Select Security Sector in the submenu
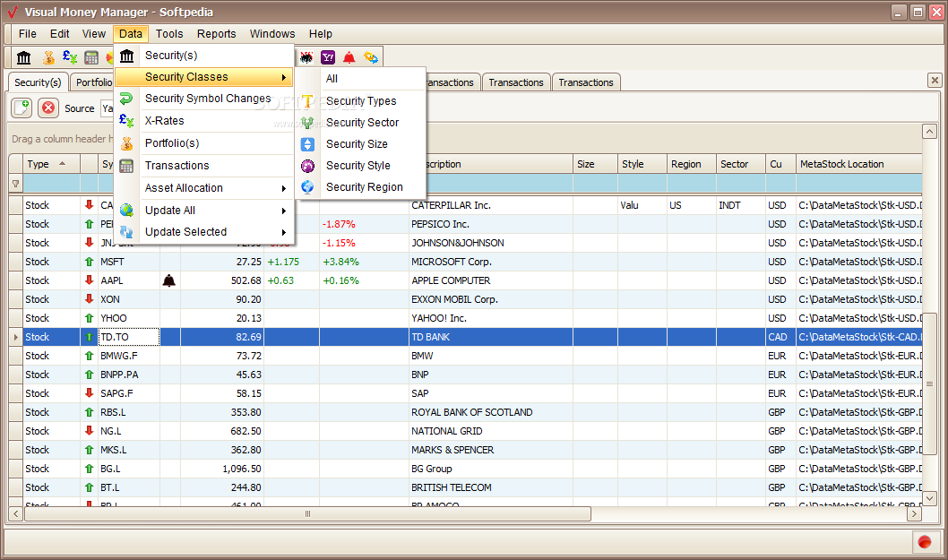Image resolution: width=948 pixels, height=560 pixels. coord(361,122)
